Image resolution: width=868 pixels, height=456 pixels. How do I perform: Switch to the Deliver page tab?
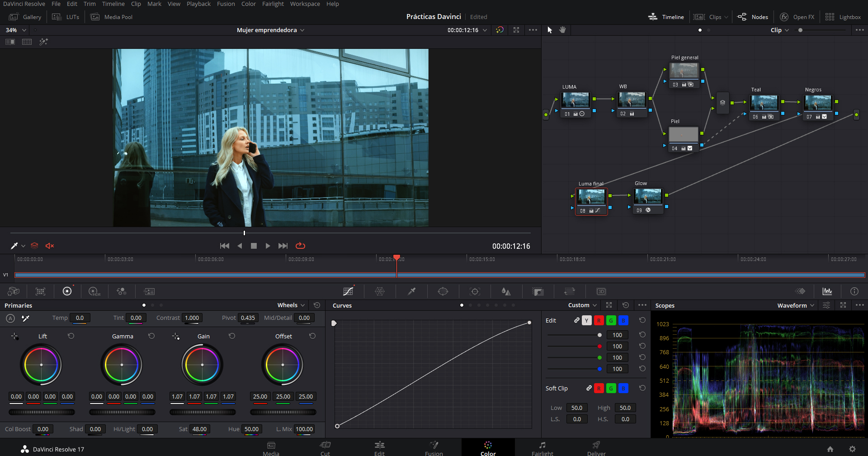[x=596, y=448]
